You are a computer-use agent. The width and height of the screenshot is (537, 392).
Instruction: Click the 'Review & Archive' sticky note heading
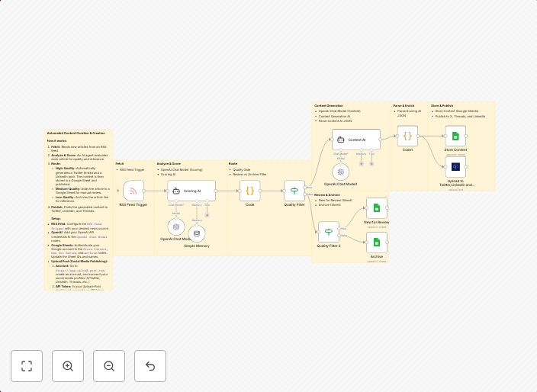click(327, 194)
